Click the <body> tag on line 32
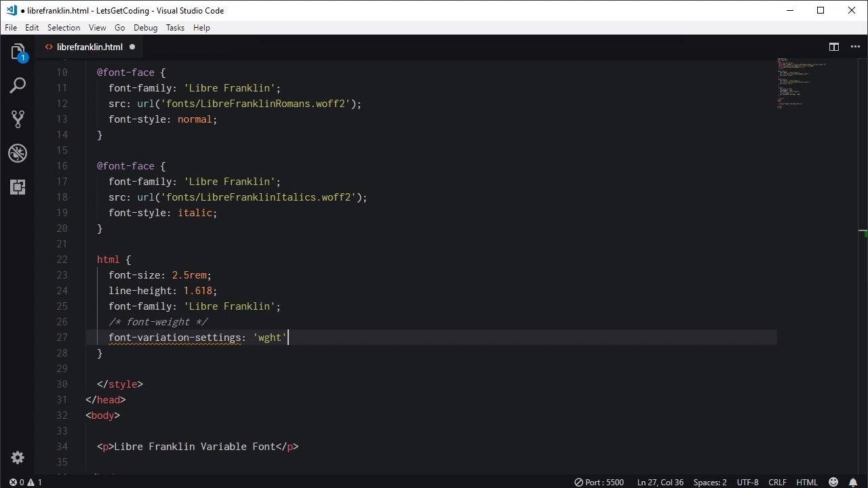The width and height of the screenshot is (868, 488). tap(102, 415)
